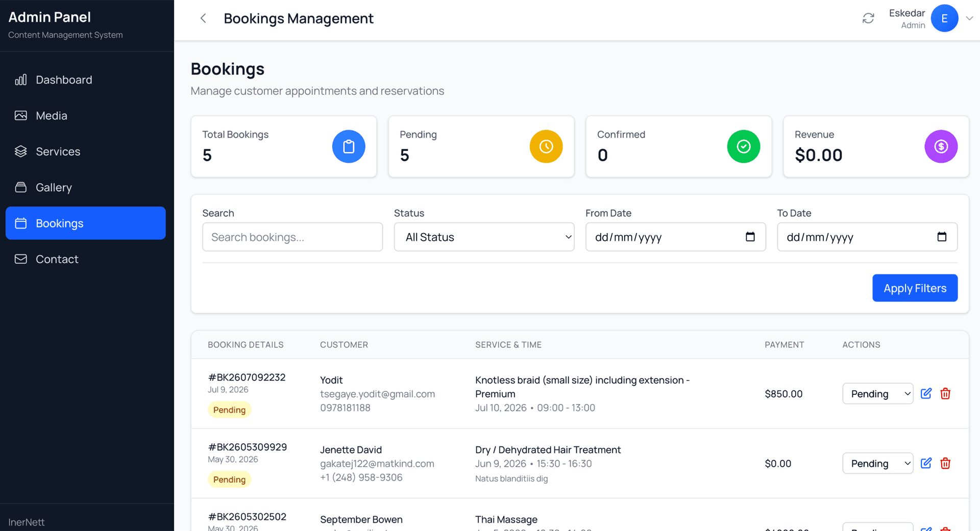Click the Admin Panel title in sidebar
The height and width of the screenshot is (531, 980).
pos(50,17)
